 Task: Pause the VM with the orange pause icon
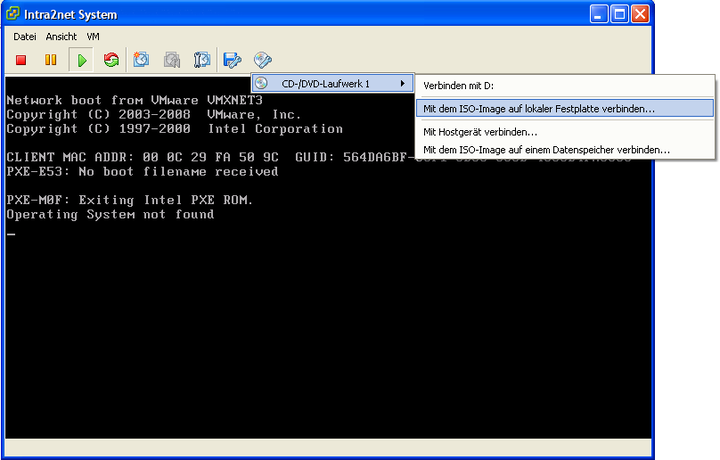pyautogui.click(x=51, y=60)
